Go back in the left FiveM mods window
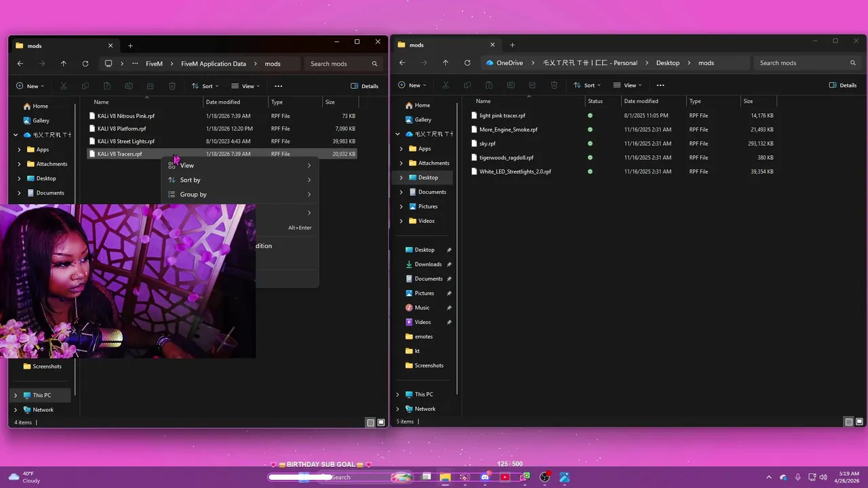 click(x=20, y=64)
